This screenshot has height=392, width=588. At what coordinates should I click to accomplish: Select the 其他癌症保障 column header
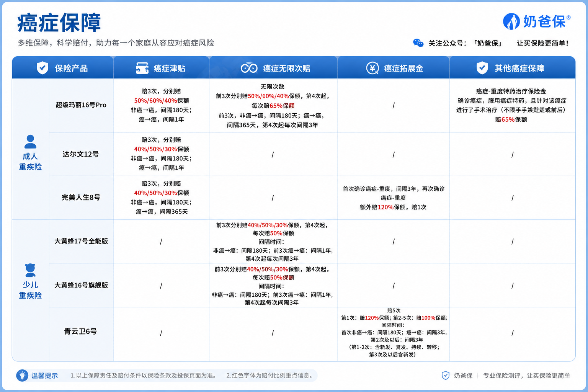pos(512,68)
